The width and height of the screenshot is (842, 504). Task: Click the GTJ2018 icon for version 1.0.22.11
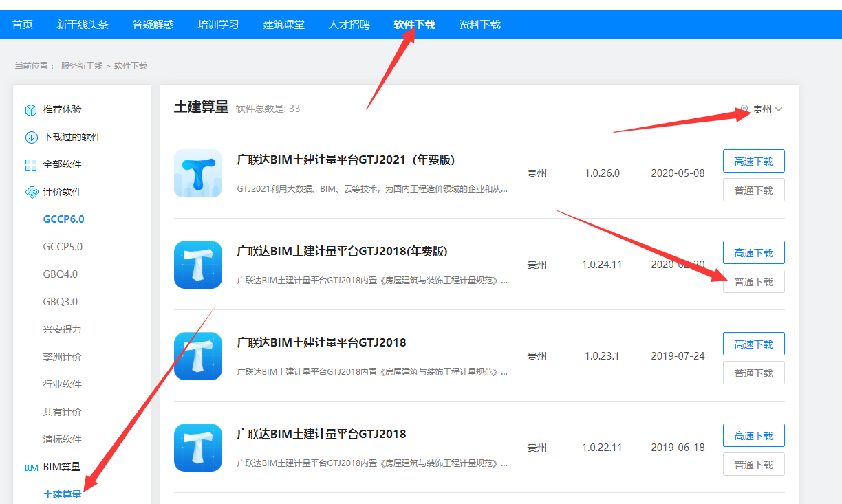pyautogui.click(x=198, y=448)
